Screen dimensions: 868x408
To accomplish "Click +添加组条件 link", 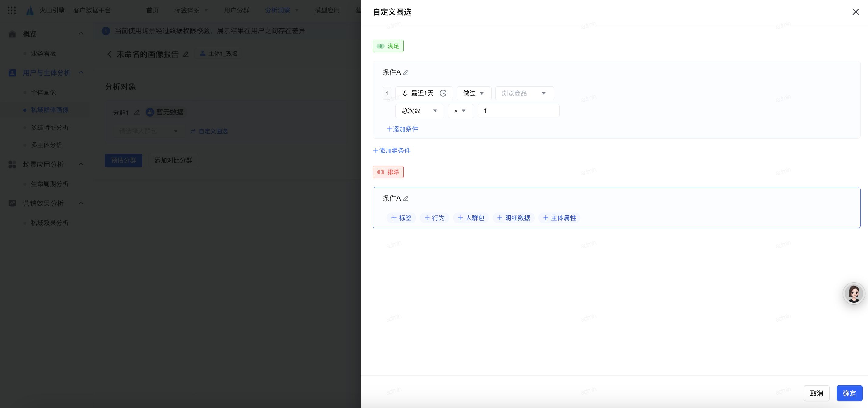I will point(391,151).
